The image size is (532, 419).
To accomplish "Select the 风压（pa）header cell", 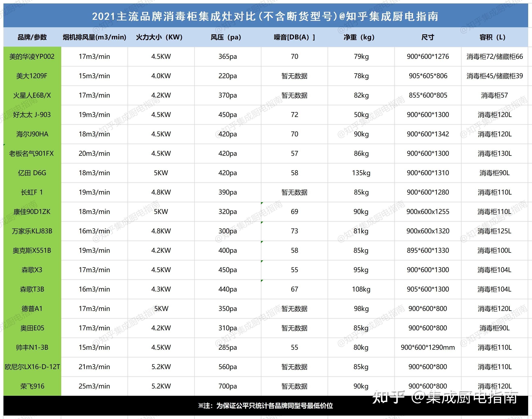I will 228,37.
